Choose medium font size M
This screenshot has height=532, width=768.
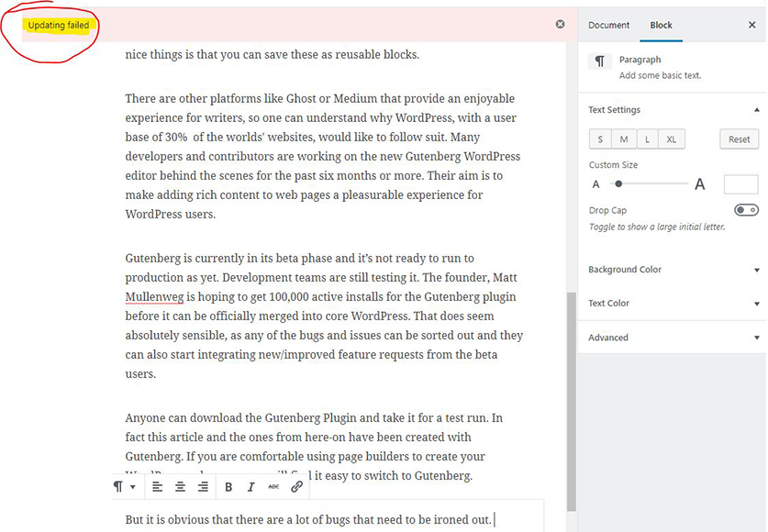(624, 139)
